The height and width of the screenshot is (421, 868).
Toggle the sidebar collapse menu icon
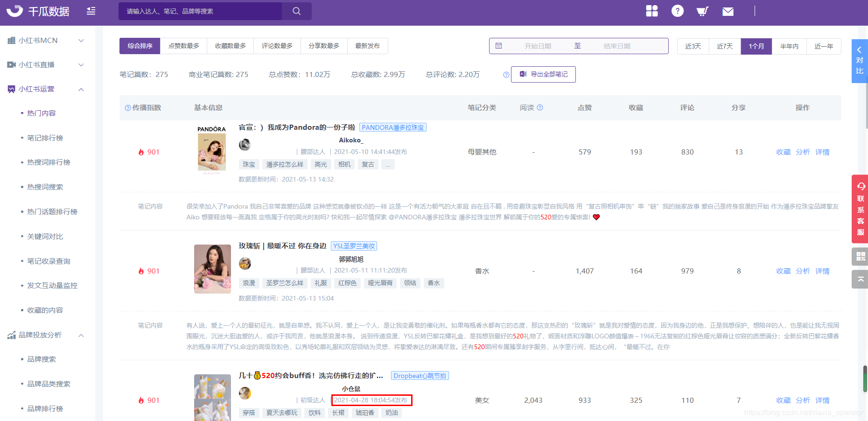point(91,11)
